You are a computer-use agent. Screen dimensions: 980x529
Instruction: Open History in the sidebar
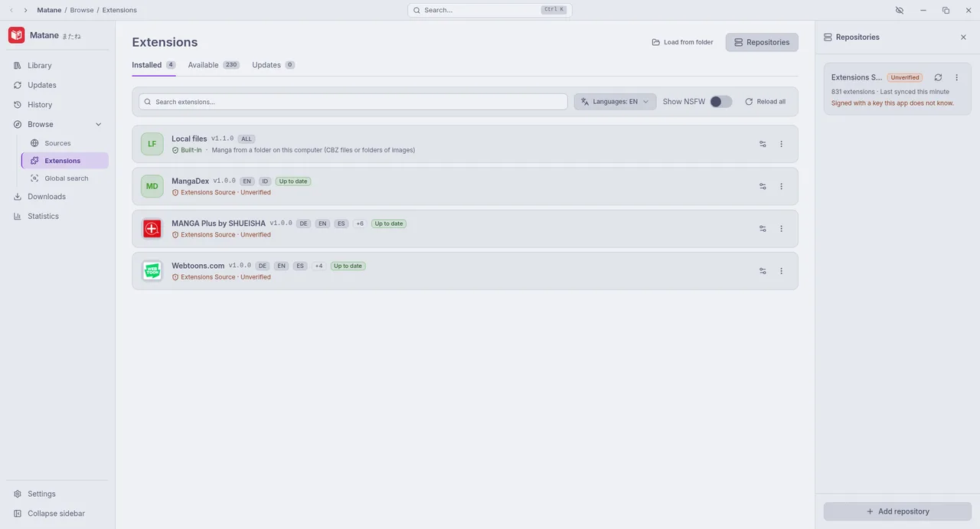(57, 105)
